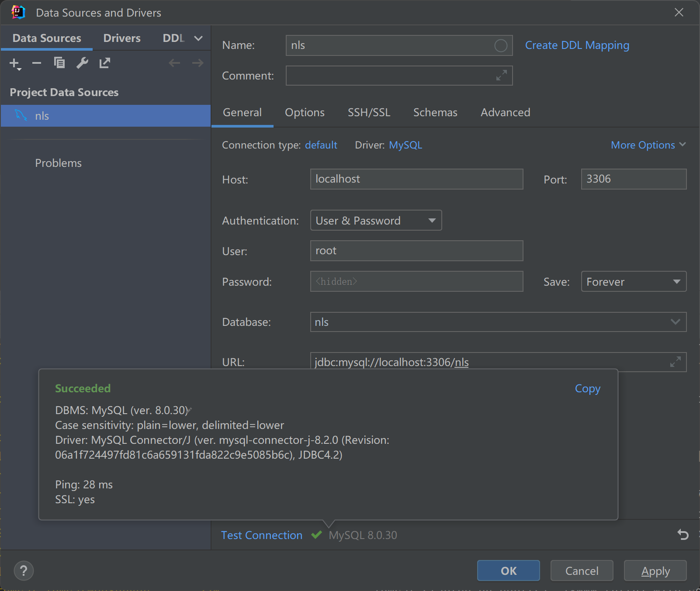Click the Apply button
This screenshot has height=591, width=700.
pos(655,570)
